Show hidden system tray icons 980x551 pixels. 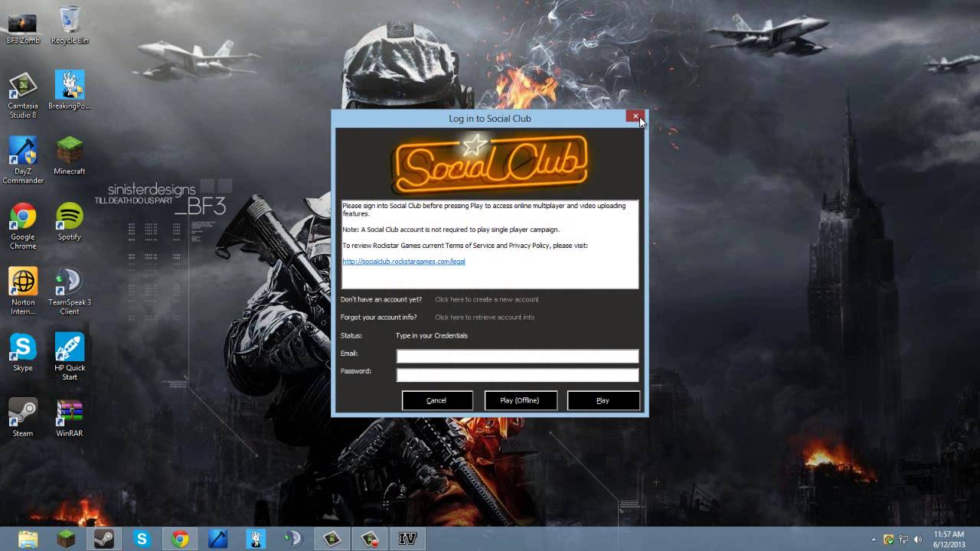(x=874, y=540)
